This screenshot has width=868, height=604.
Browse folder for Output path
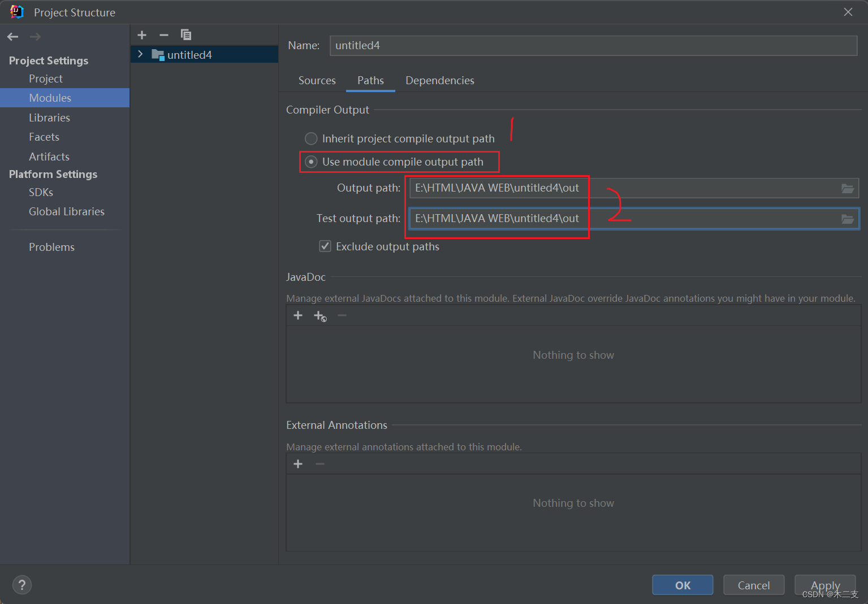847,188
